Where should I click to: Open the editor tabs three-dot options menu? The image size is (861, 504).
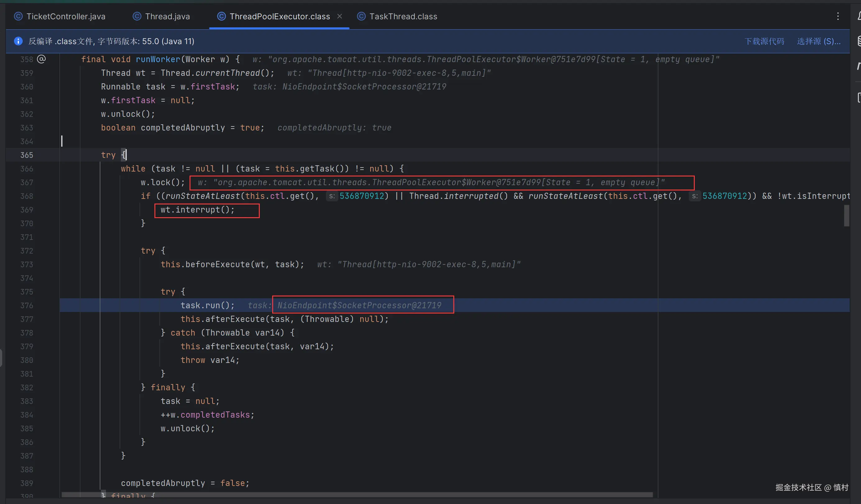(x=838, y=16)
